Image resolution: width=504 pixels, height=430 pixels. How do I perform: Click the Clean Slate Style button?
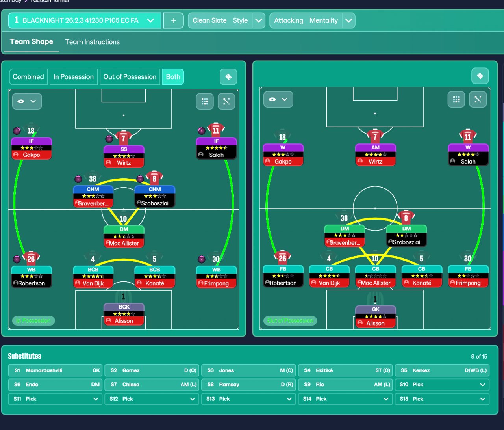point(220,20)
